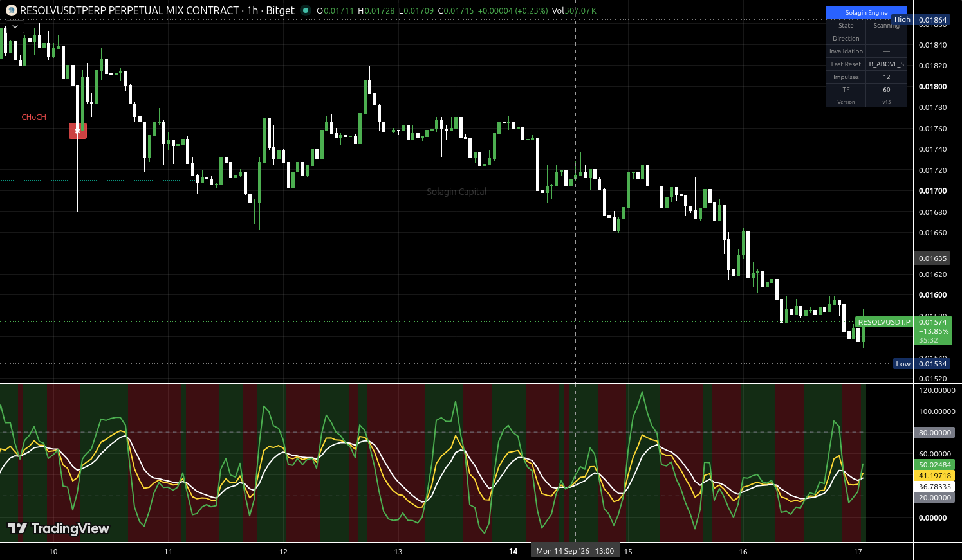Click date 17 on the time axis
This screenshot has height=560, width=962.
[858, 552]
